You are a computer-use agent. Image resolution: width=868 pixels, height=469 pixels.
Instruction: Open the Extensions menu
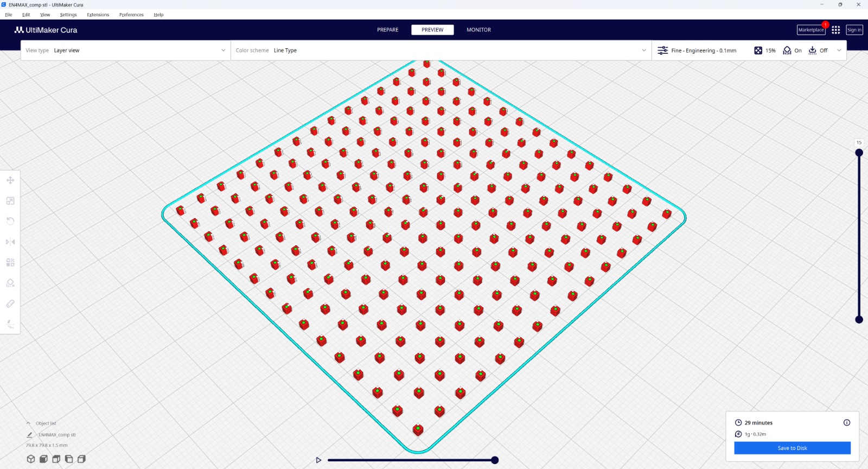point(98,15)
